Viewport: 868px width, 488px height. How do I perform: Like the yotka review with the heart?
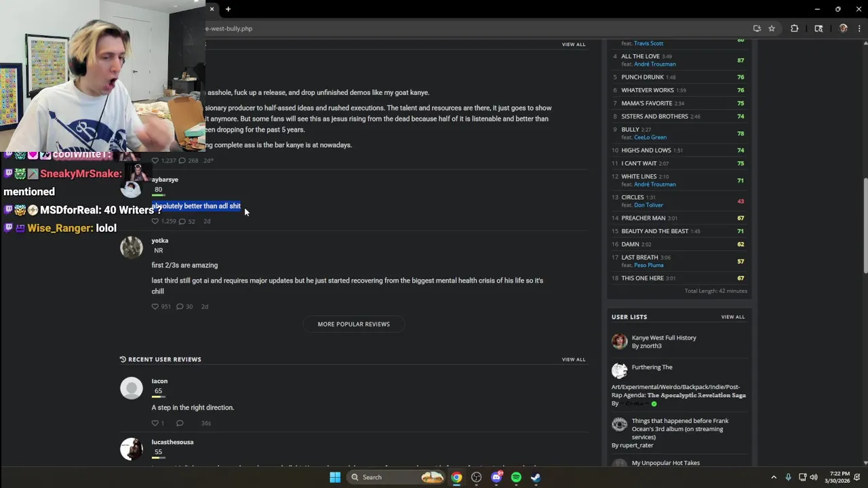(x=155, y=306)
